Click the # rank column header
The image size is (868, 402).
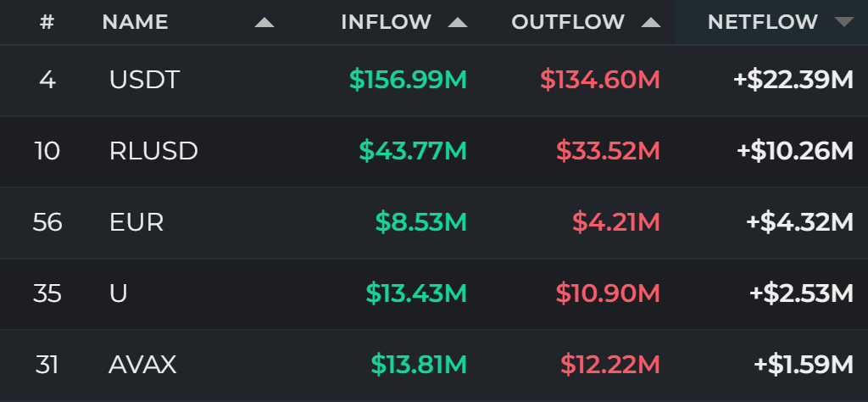point(47,22)
